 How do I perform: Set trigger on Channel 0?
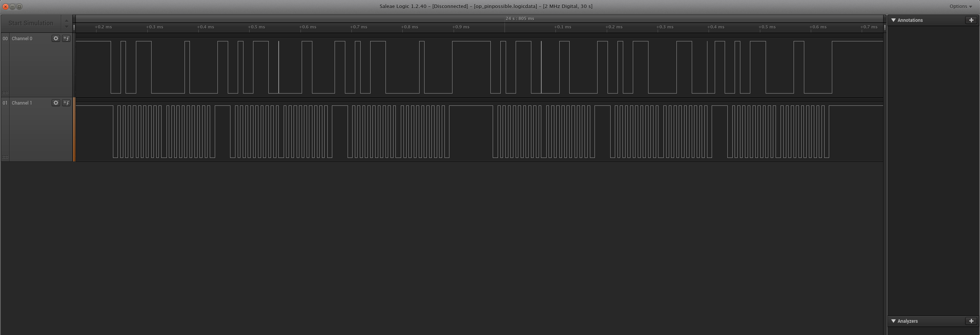tap(66, 38)
